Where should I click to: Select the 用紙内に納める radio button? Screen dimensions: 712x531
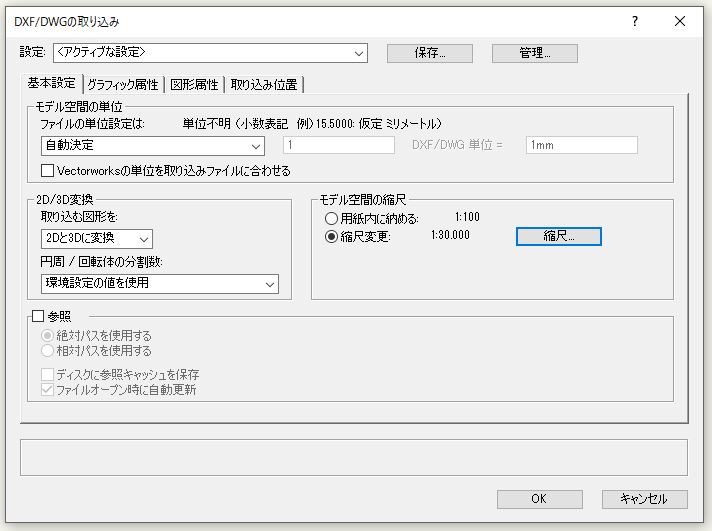(x=331, y=218)
